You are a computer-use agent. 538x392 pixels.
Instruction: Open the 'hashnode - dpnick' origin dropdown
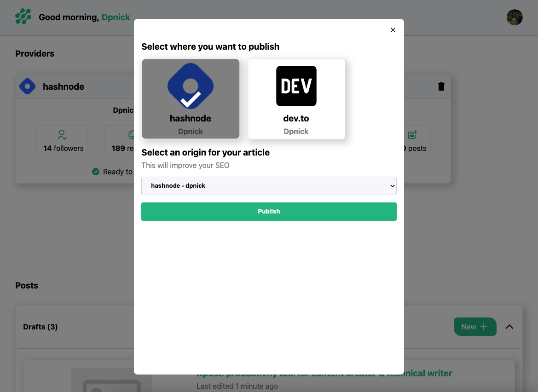(269, 186)
